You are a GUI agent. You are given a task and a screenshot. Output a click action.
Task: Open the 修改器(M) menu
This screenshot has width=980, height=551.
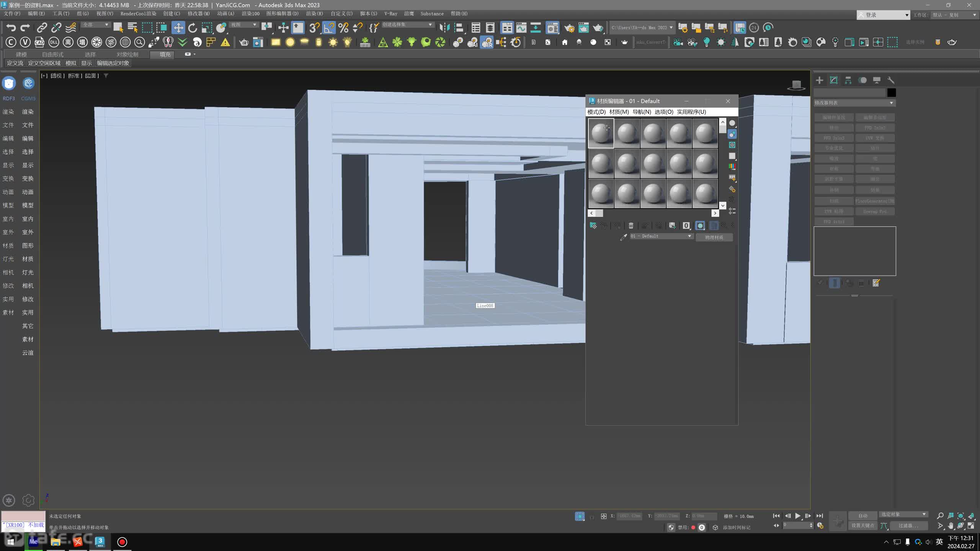[198, 13]
